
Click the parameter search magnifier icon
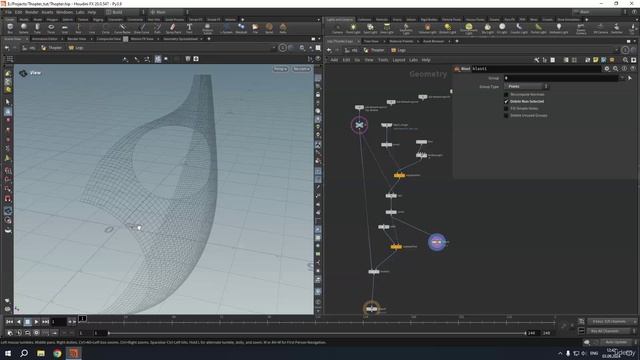(x=616, y=69)
